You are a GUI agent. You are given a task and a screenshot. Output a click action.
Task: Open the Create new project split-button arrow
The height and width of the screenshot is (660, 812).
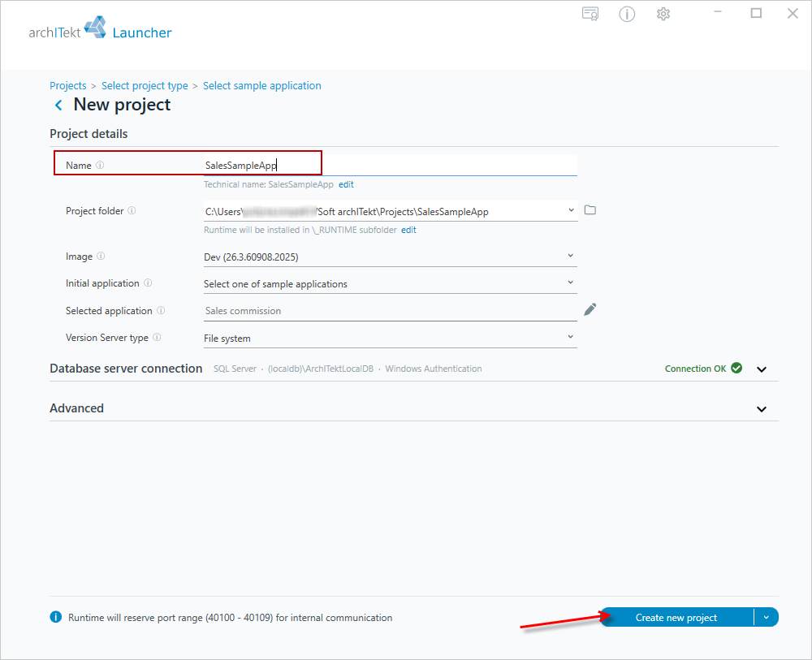767,617
